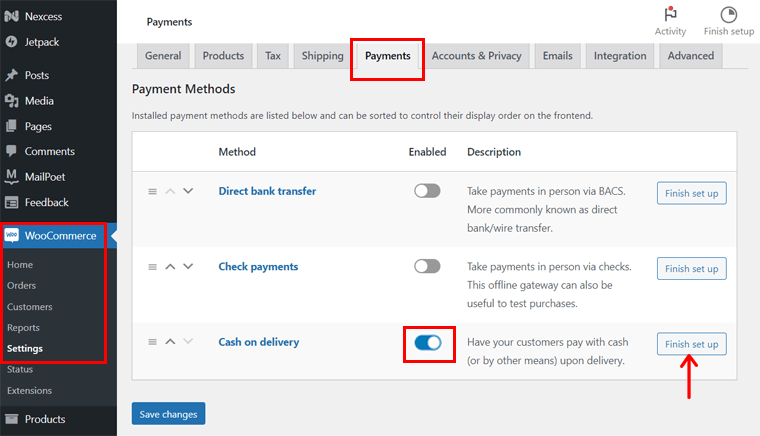The height and width of the screenshot is (436, 760).
Task: Move Cash on delivery up with chevron
Action: [x=170, y=342]
